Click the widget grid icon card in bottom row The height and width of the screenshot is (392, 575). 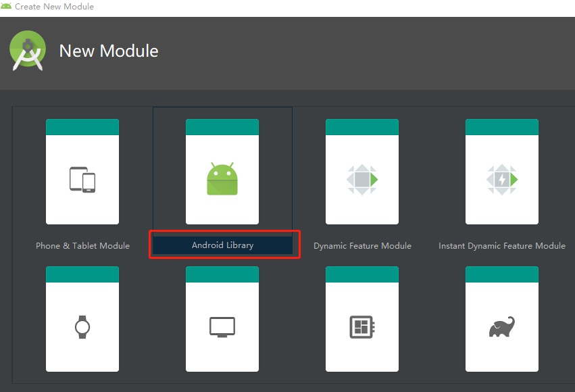coord(362,327)
